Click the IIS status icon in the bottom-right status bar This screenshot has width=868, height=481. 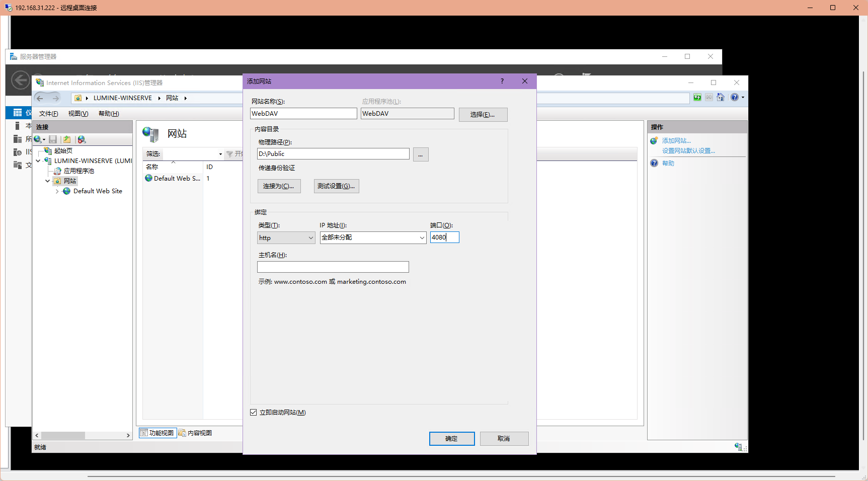(x=738, y=447)
